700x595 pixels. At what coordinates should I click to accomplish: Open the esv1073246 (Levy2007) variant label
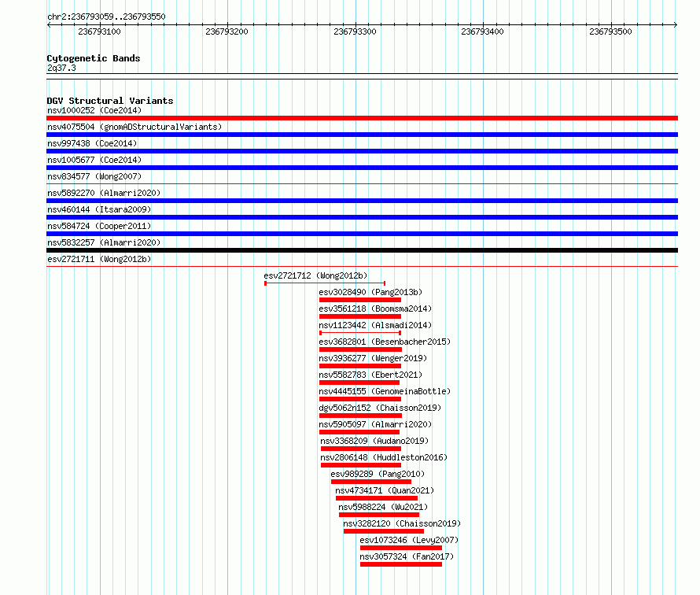409,540
